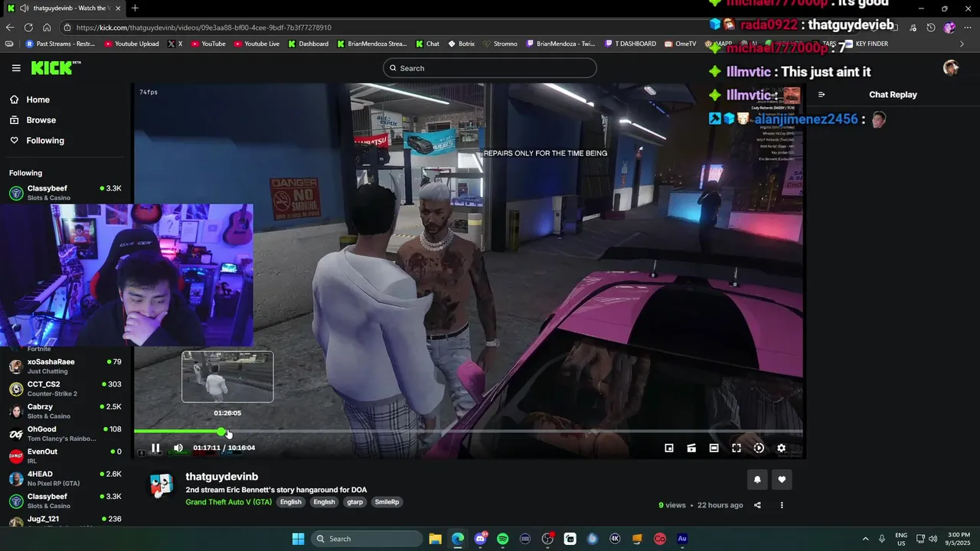
Task: Open three-dot more options menu
Action: point(782,505)
